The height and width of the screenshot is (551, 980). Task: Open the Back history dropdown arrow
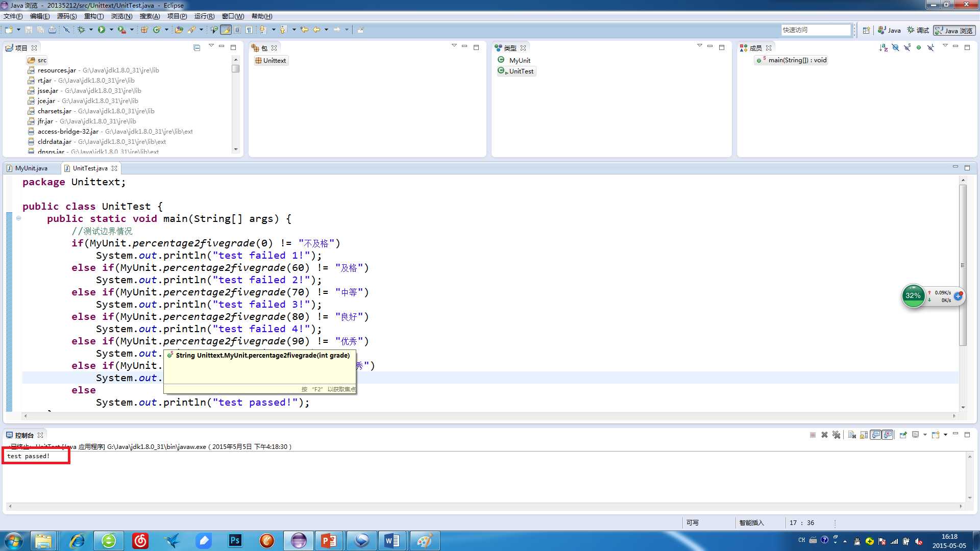click(x=326, y=30)
